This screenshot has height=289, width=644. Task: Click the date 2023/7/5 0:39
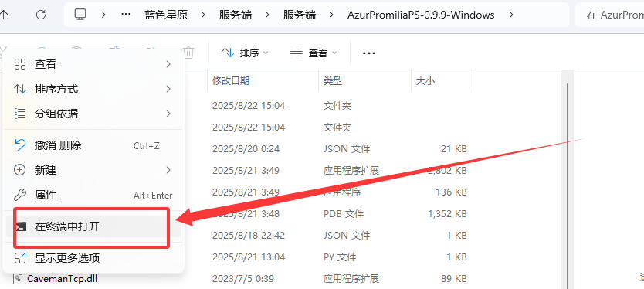[243, 279]
